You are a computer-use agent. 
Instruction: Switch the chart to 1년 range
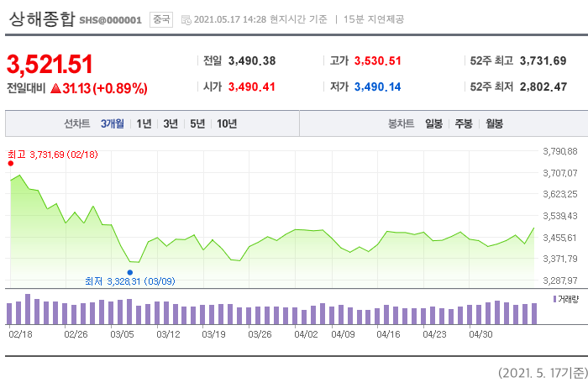(144, 123)
